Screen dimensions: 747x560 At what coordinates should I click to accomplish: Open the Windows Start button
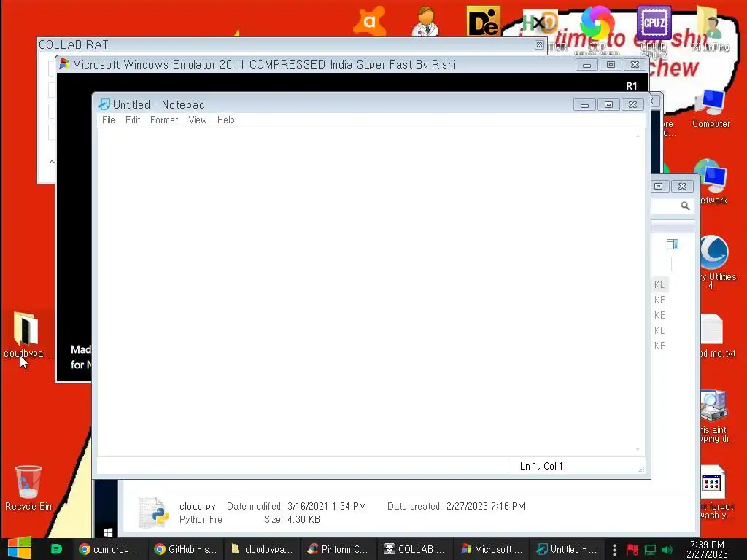point(20,548)
